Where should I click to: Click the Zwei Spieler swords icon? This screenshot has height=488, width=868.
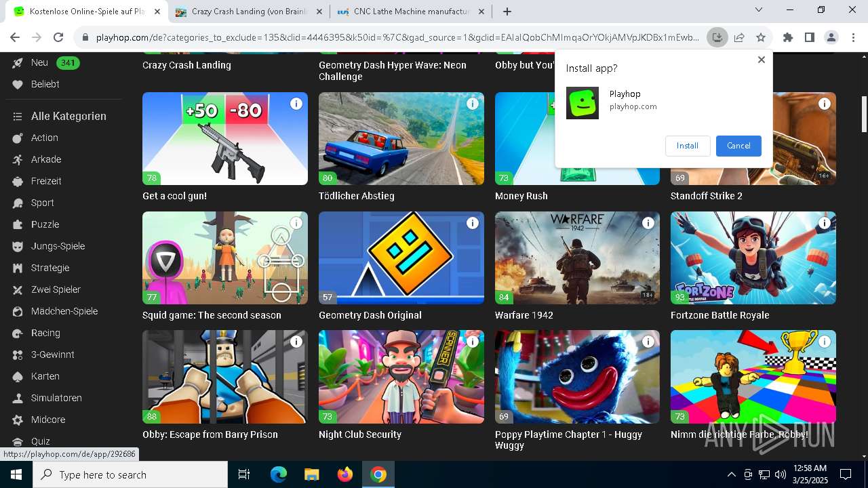point(18,289)
